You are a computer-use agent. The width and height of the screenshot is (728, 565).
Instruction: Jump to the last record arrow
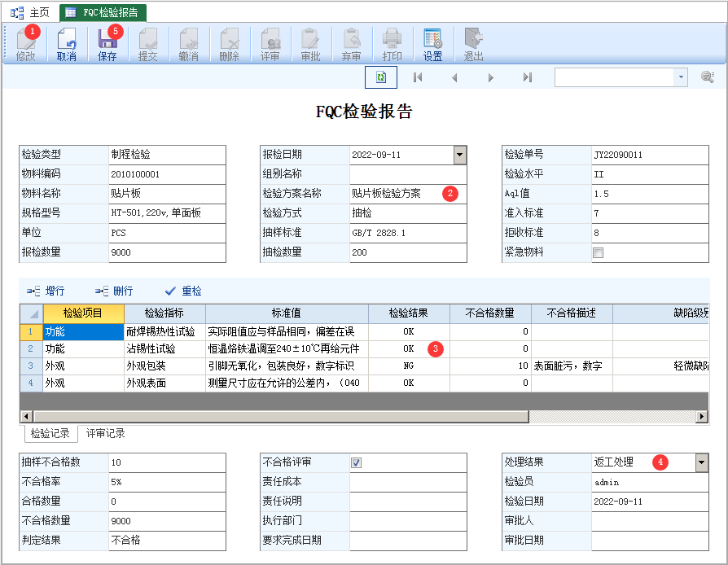click(x=527, y=77)
